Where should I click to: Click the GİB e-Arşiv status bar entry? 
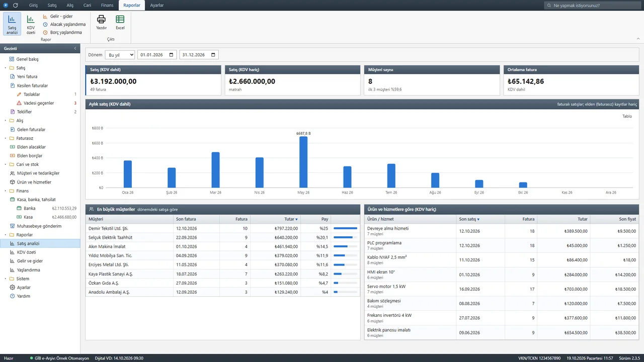(x=59, y=358)
